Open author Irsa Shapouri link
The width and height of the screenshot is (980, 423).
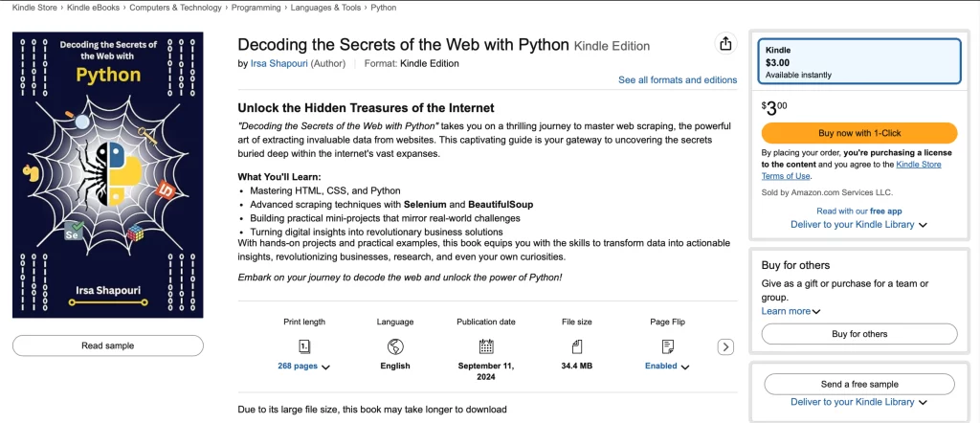(x=278, y=63)
